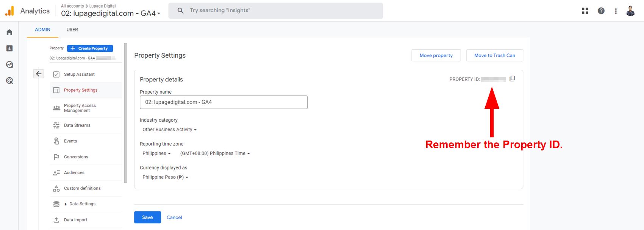644x230 pixels.
Task: Open Setup Assistant menu item
Action: click(x=86, y=74)
